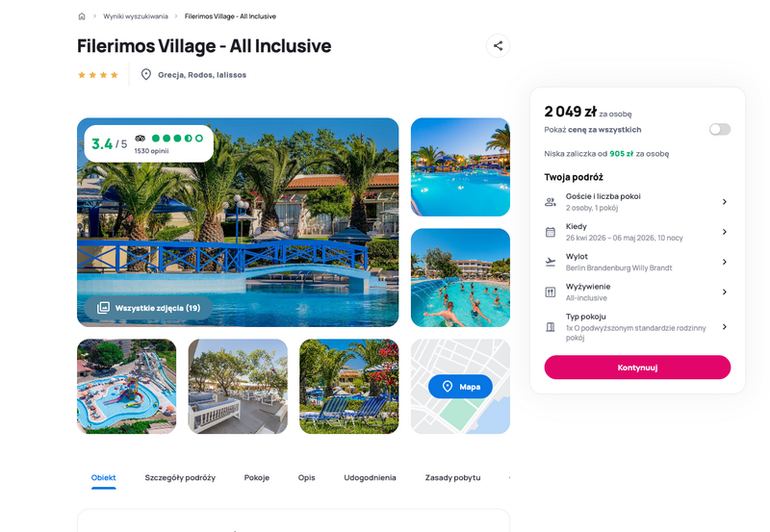Click the location pin next to Grecja, Rodos
The image size is (770, 532).
tap(146, 75)
